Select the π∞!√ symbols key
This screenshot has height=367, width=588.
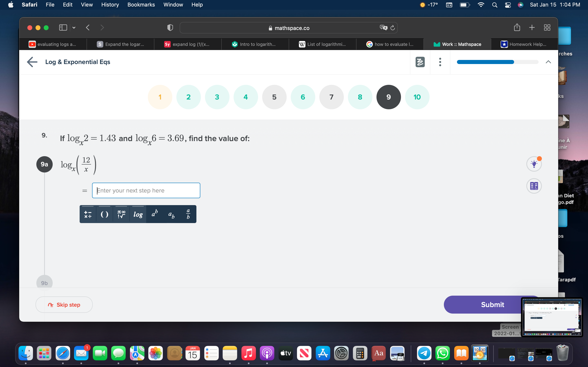121,214
